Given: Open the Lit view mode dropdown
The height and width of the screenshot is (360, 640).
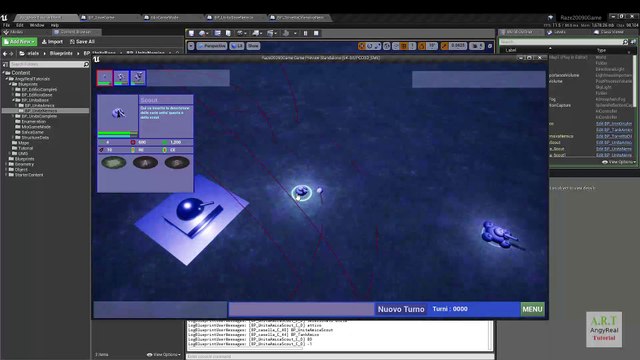Looking at the screenshot, I should pyautogui.click(x=237, y=46).
